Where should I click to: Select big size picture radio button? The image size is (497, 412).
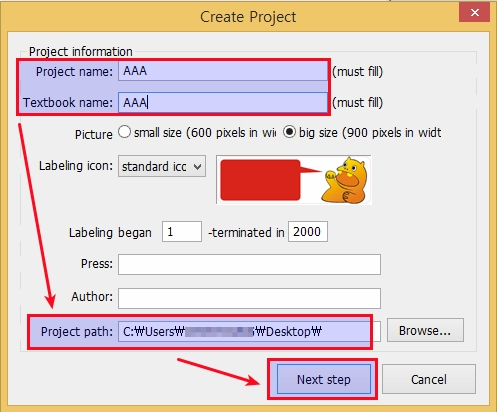289,132
